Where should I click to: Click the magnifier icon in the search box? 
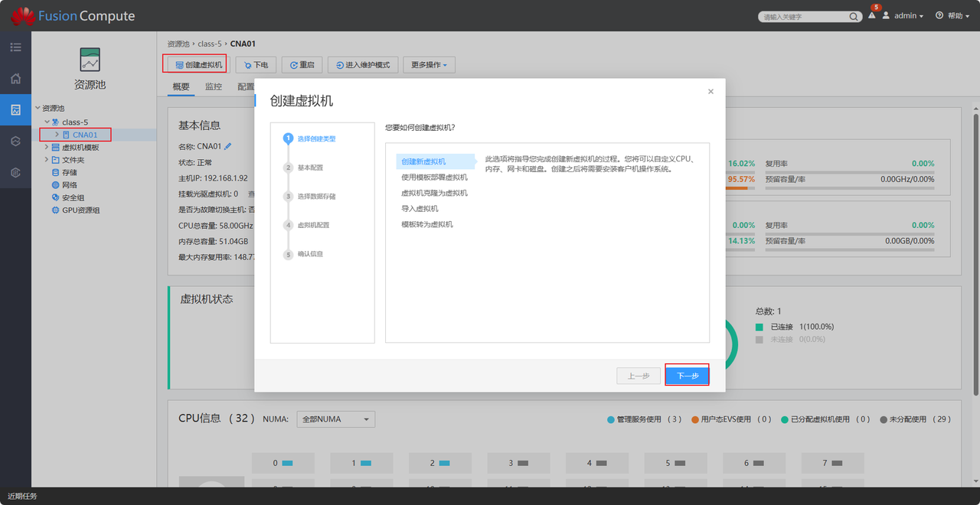click(x=854, y=17)
